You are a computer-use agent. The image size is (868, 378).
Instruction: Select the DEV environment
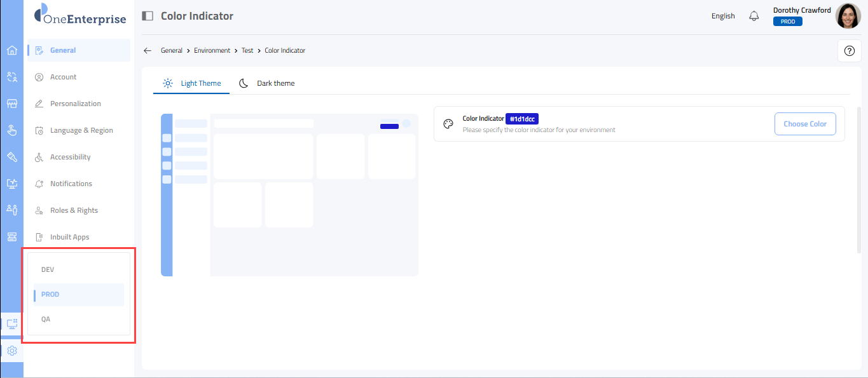tap(48, 269)
